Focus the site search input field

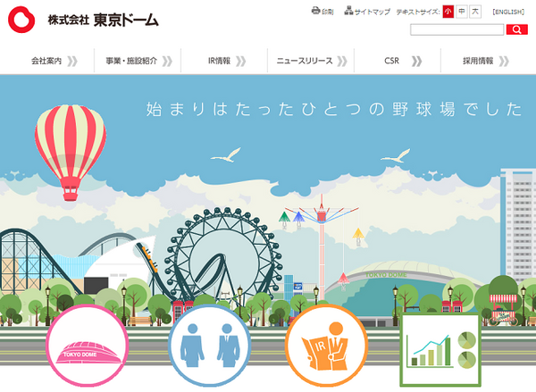point(457,29)
